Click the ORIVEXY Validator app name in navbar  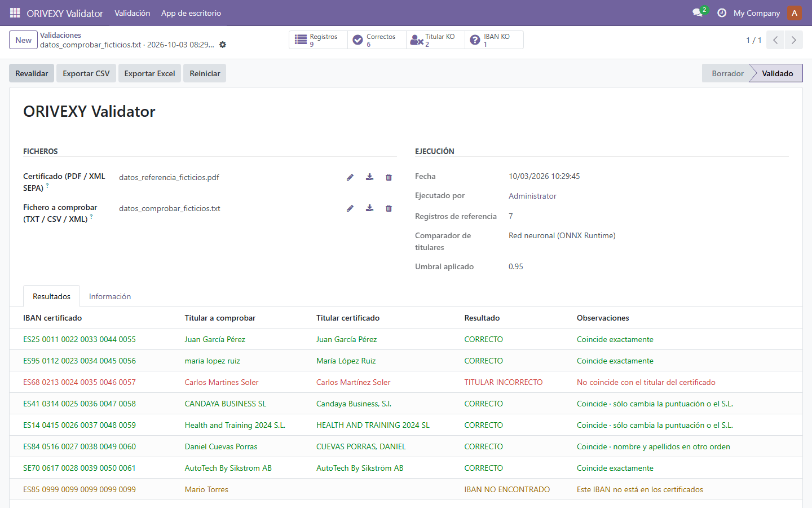coord(65,13)
